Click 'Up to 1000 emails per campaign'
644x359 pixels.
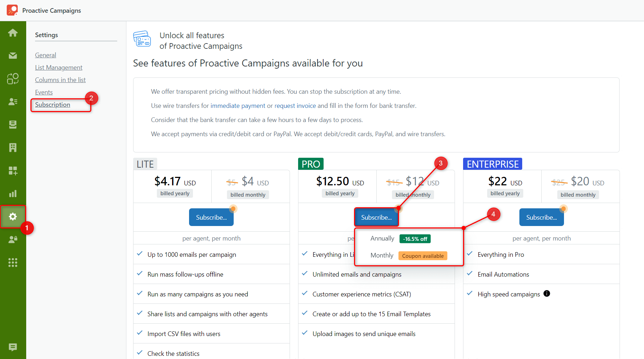pyautogui.click(x=192, y=255)
